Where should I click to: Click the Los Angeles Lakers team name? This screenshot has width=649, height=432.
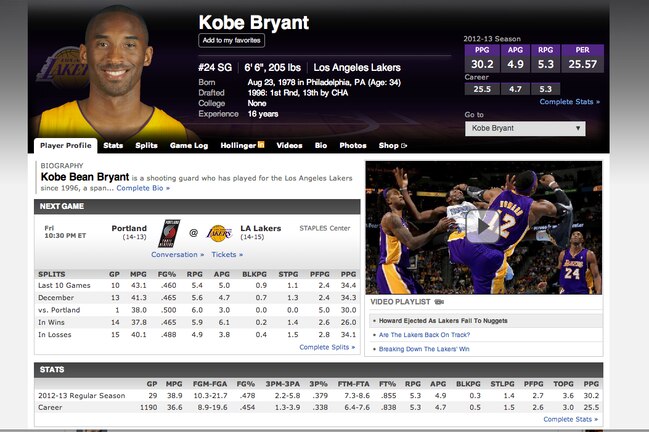click(x=357, y=67)
